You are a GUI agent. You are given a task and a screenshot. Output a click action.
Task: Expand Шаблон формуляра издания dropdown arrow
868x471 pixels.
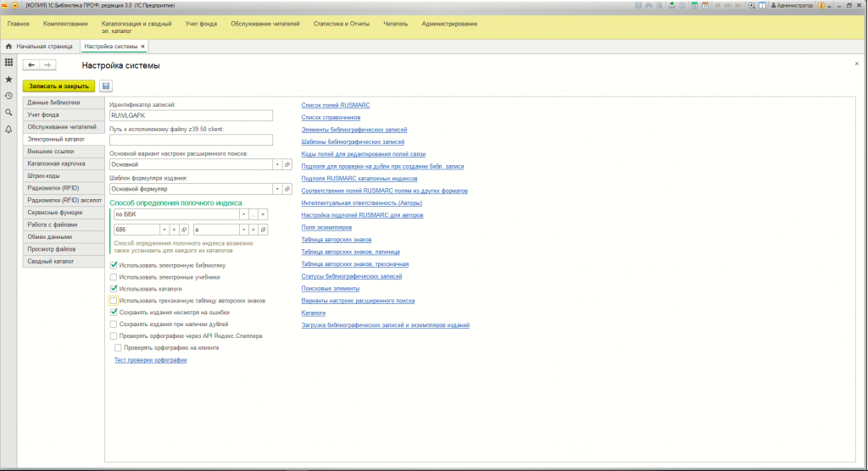click(x=277, y=189)
